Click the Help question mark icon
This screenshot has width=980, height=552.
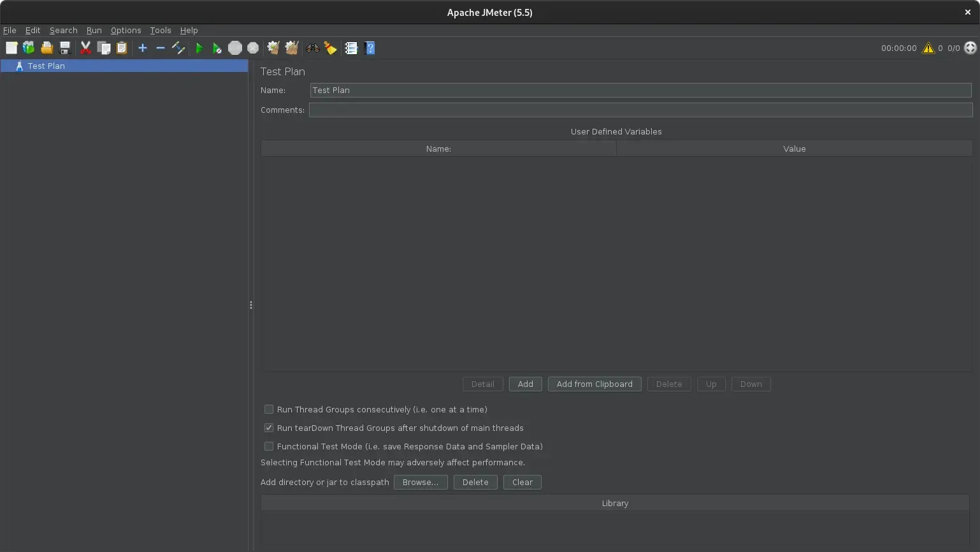point(370,48)
